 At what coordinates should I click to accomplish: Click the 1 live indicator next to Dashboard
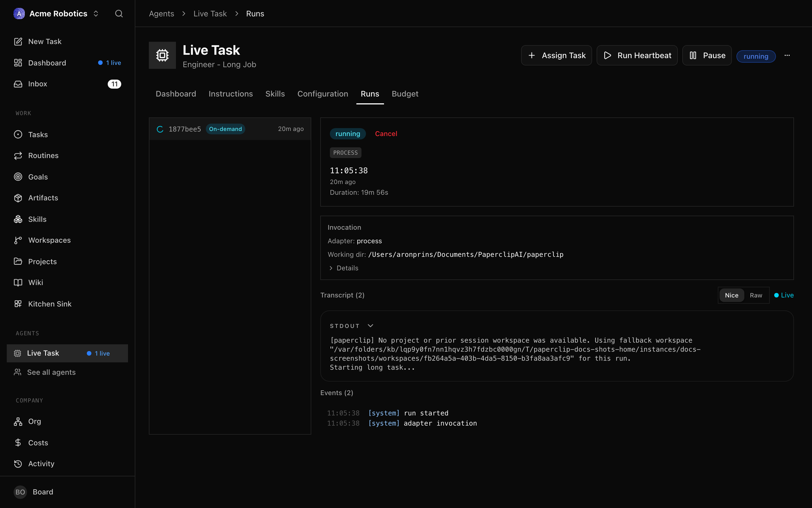pos(109,63)
